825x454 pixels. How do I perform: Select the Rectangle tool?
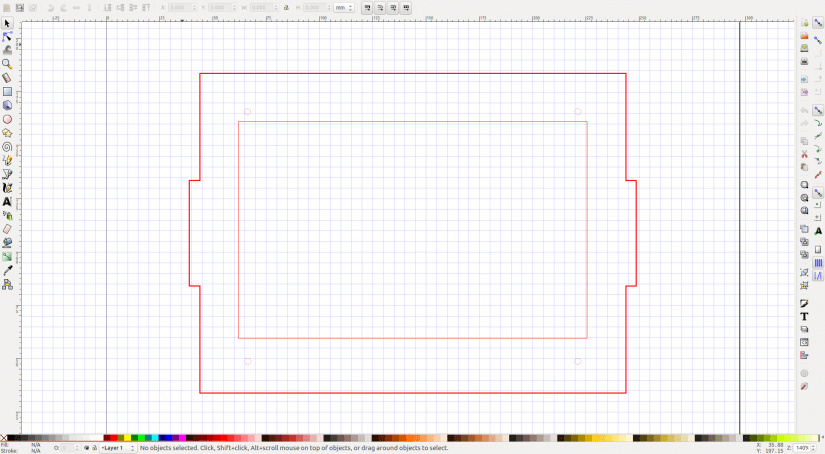pos(7,92)
